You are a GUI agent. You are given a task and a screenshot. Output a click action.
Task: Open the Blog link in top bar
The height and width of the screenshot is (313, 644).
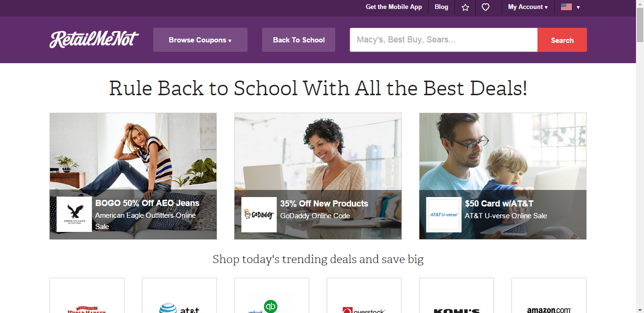click(x=441, y=7)
